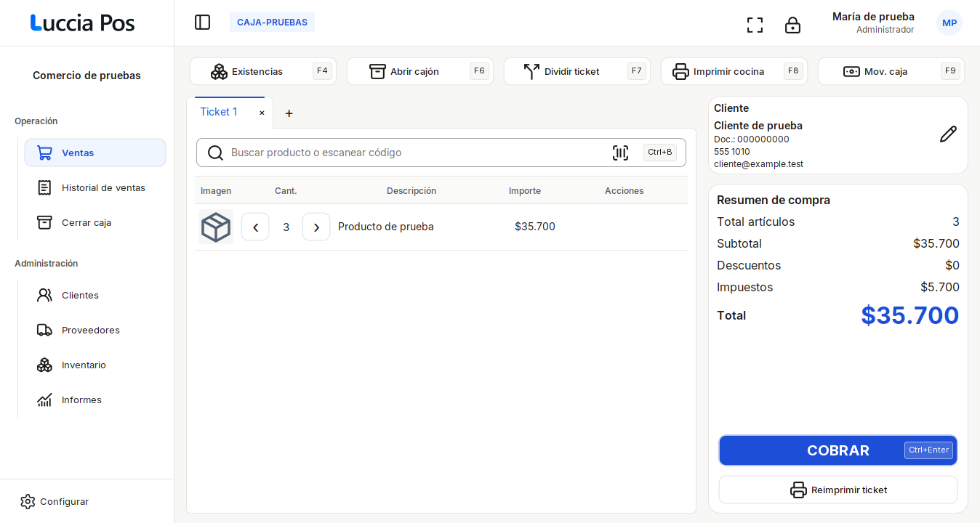Open Informes section
This screenshot has width=980, height=523.
pos(95,400)
